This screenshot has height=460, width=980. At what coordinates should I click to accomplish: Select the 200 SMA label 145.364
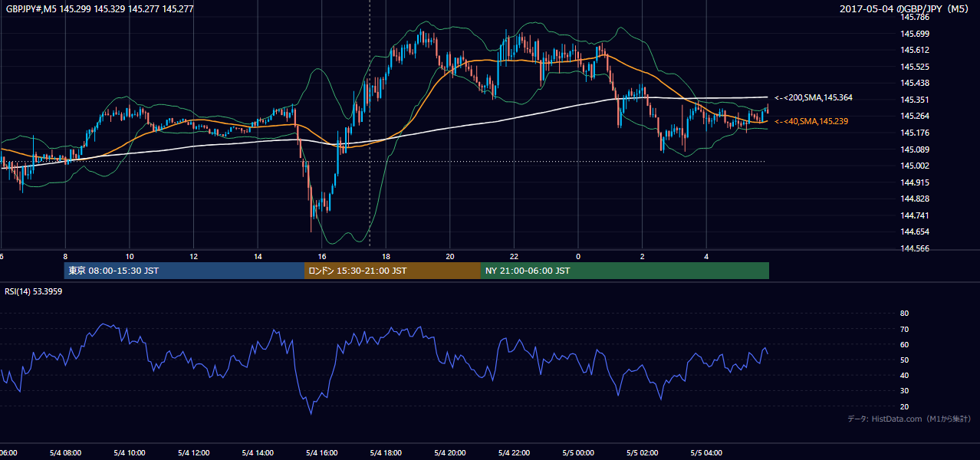point(814,98)
